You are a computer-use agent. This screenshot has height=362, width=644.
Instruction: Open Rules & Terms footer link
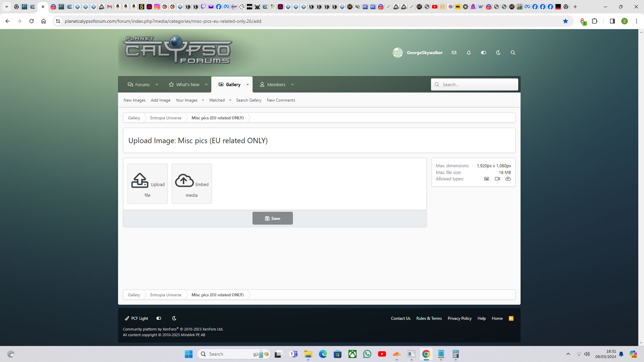[x=429, y=318]
